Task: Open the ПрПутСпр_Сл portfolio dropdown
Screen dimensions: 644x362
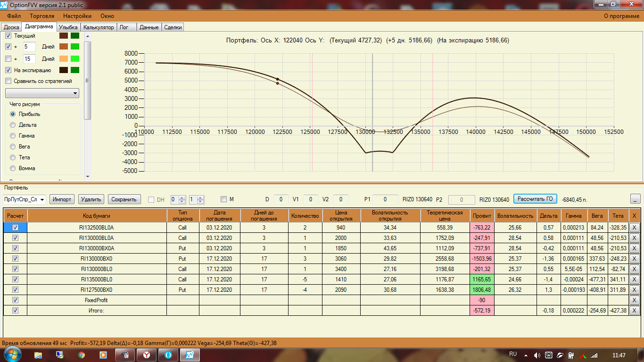Action: 24,199
